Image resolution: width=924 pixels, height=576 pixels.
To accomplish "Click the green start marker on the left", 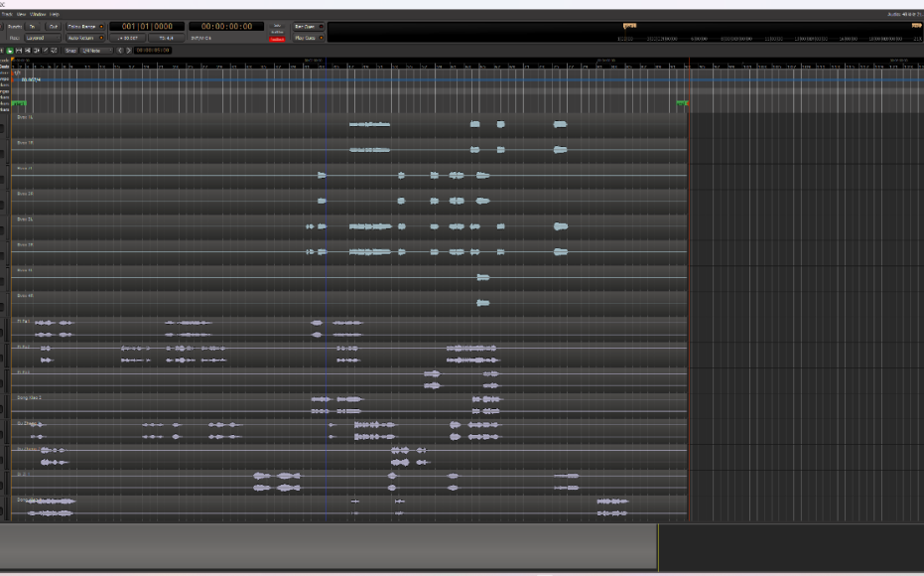I will [20, 102].
